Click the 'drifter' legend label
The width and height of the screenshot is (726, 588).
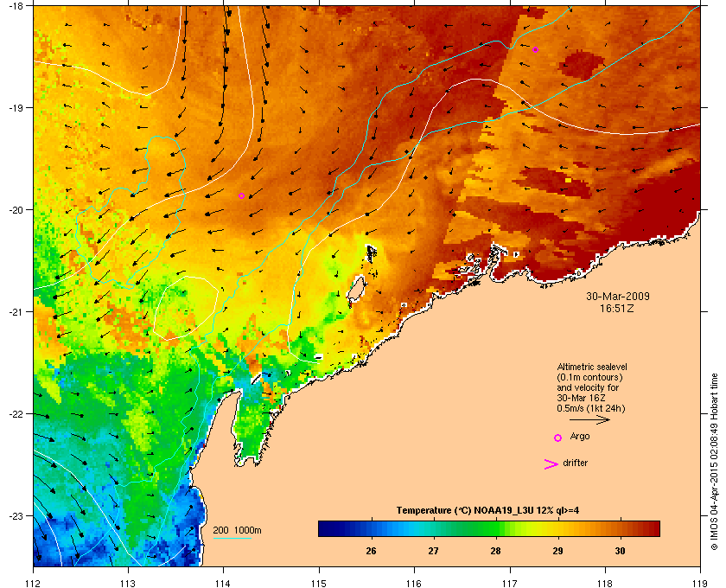coord(575,463)
